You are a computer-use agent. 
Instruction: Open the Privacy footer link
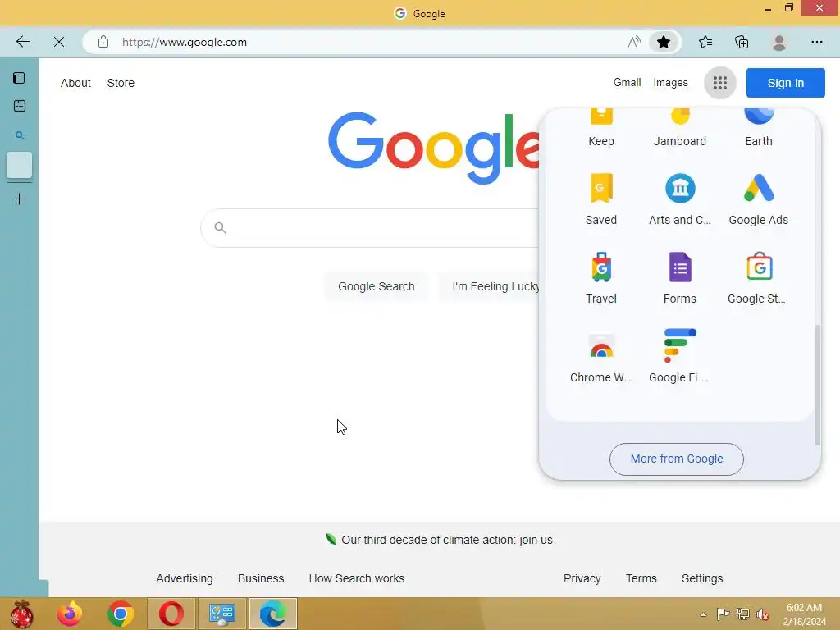click(582, 578)
